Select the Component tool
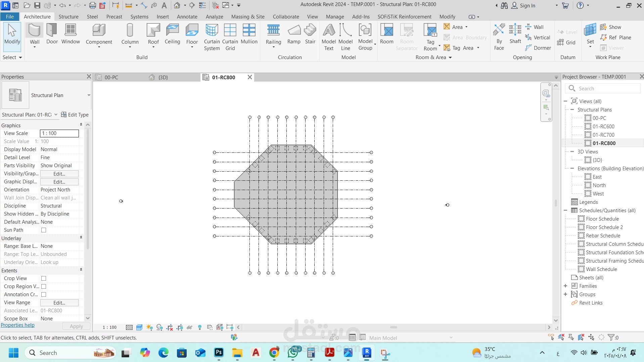The image size is (644, 362). pyautogui.click(x=99, y=35)
